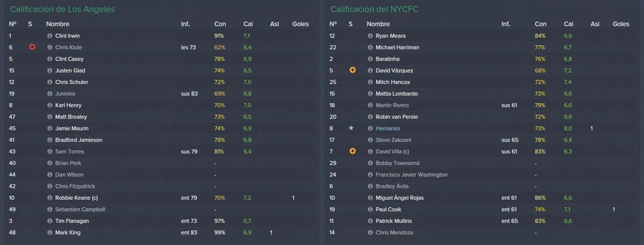
Task: Sort NYCFC table by Goles column
Action: [x=621, y=24]
